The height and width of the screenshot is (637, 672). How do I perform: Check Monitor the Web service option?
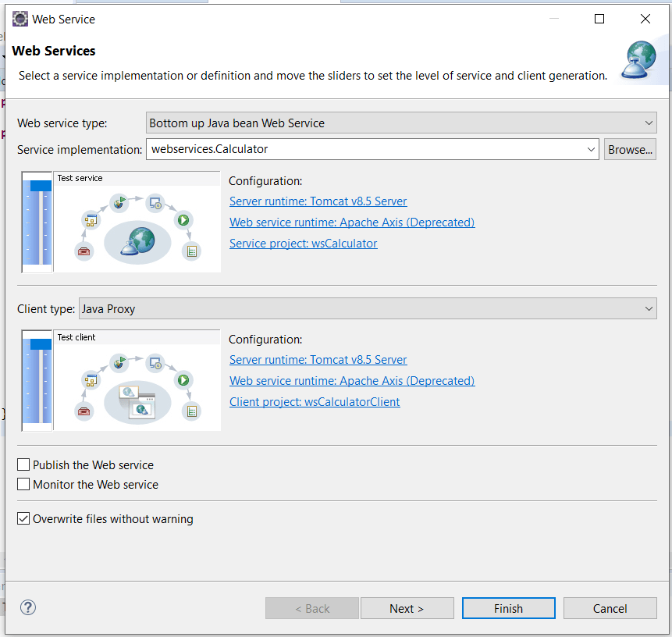coord(23,484)
